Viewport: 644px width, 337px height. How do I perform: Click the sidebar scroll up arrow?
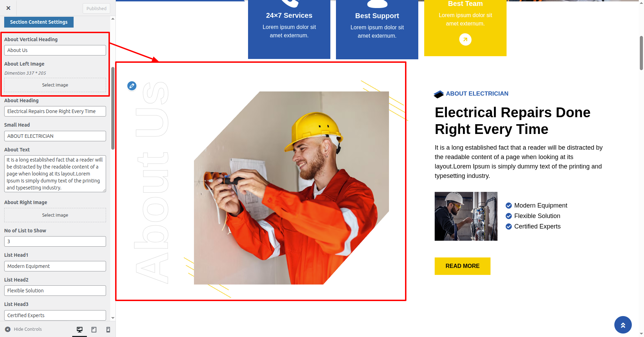coord(113,18)
